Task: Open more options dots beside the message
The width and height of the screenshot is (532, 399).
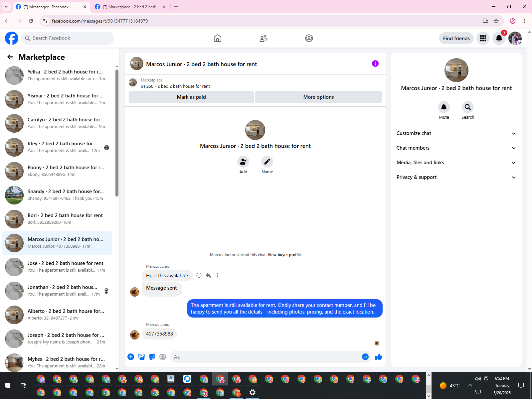Action: click(x=218, y=275)
